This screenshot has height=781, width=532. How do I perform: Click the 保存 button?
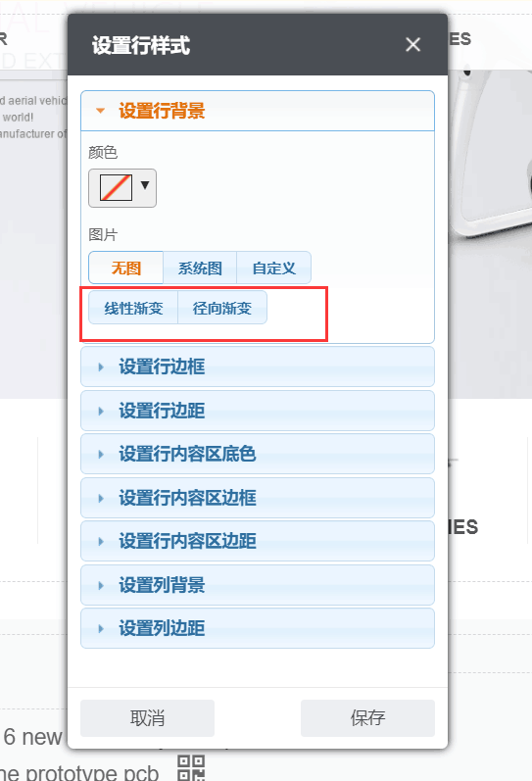coord(367,717)
